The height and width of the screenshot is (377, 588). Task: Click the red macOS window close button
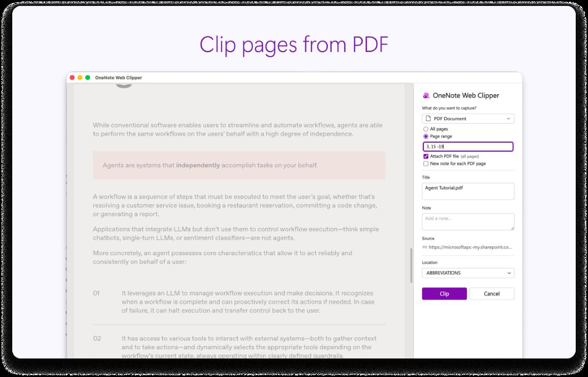click(72, 77)
